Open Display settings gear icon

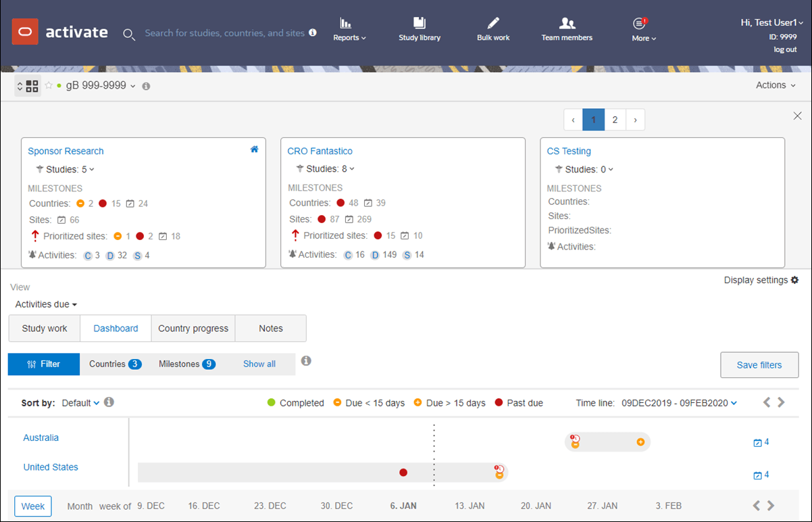coord(794,280)
